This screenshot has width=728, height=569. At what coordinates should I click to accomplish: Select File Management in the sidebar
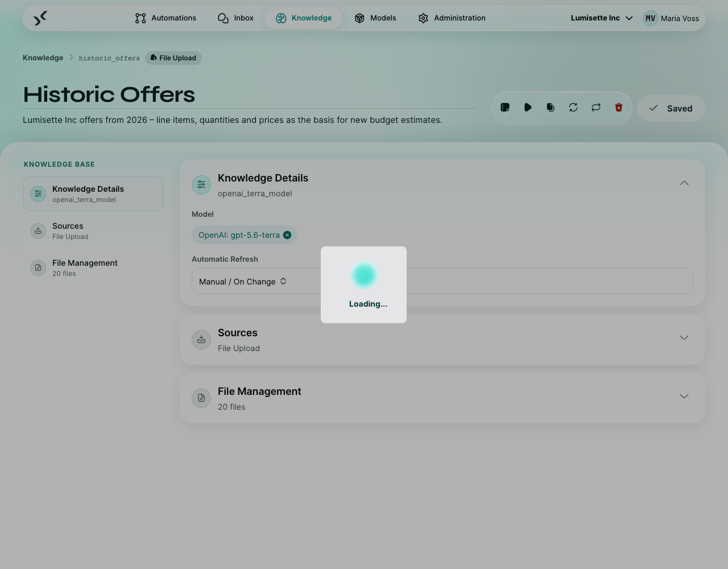click(93, 267)
